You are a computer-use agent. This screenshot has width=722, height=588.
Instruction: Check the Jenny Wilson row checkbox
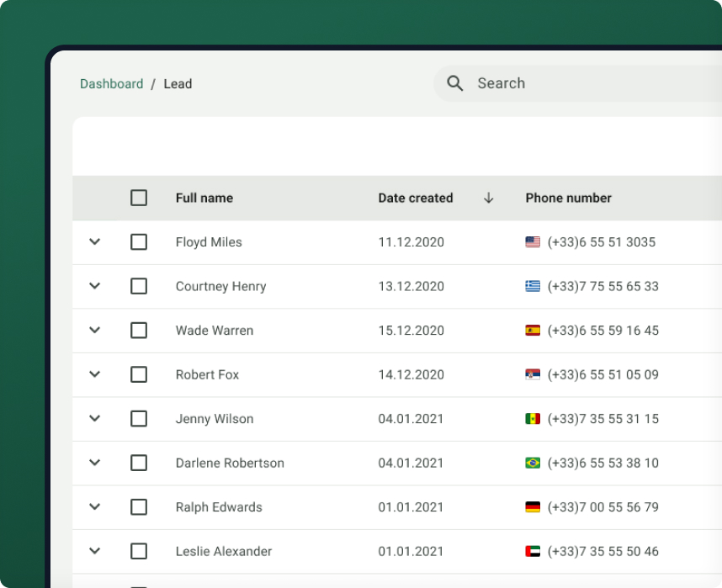[x=139, y=419]
